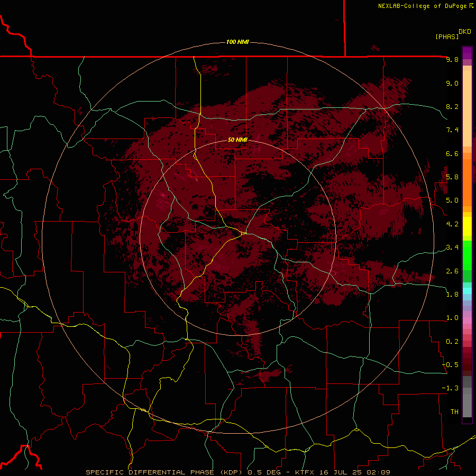Select the 2.6 scale label

click(452, 271)
